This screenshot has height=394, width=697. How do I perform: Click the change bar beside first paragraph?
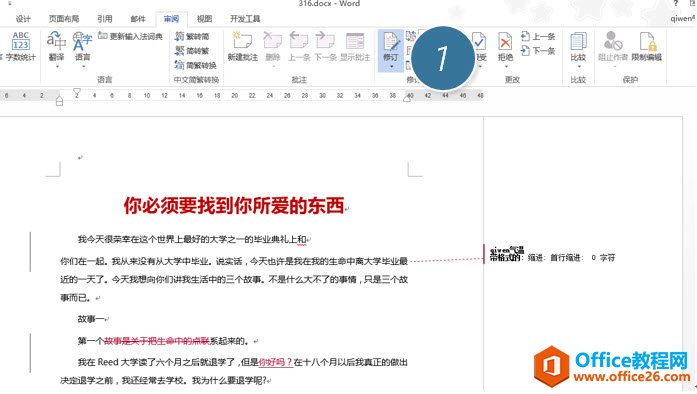click(30, 252)
